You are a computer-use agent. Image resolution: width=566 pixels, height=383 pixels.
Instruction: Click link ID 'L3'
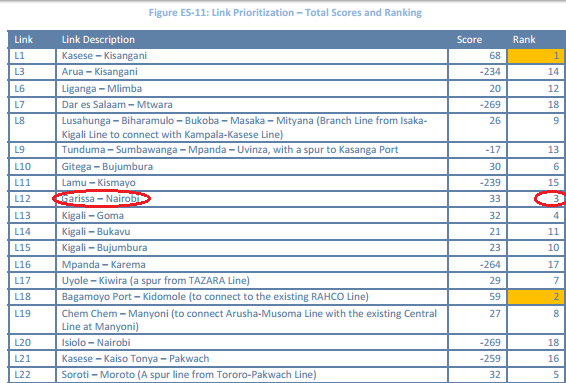click(x=19, y=71)
